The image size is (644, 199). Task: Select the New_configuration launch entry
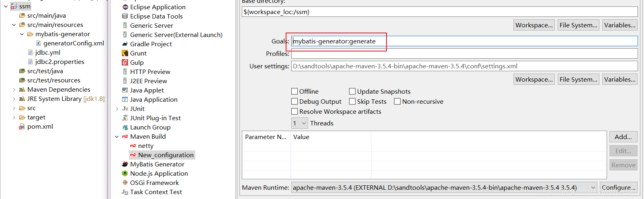pos(166,155)
